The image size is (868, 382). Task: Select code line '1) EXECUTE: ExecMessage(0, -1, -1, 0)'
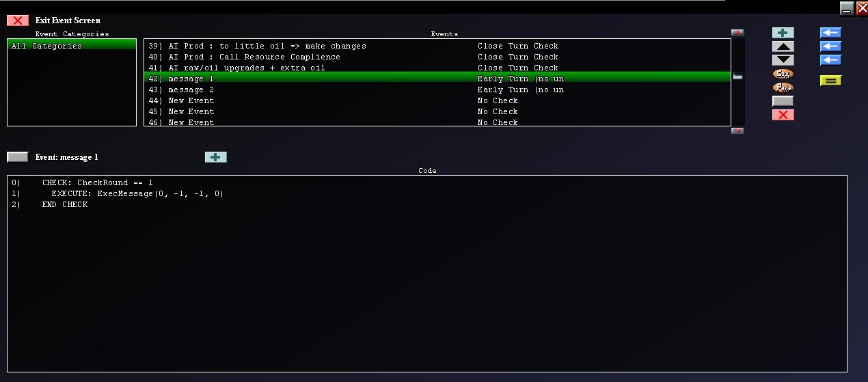[118, 194]
